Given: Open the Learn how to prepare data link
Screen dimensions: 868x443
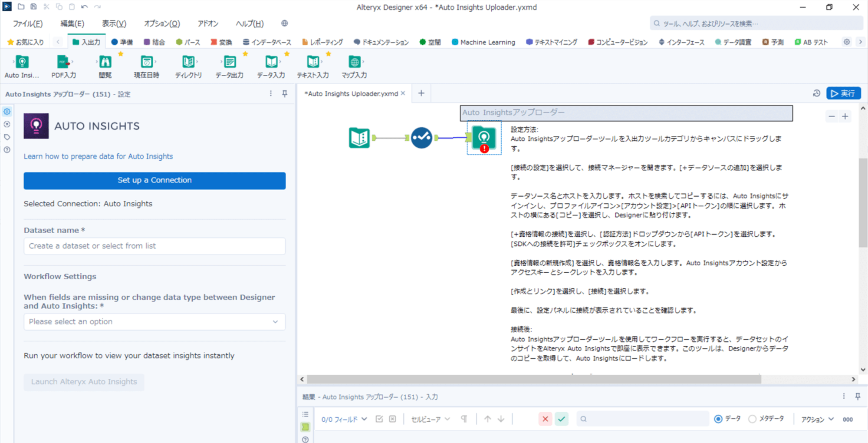Looking at the screenshot, I should [x=98, y=156].
